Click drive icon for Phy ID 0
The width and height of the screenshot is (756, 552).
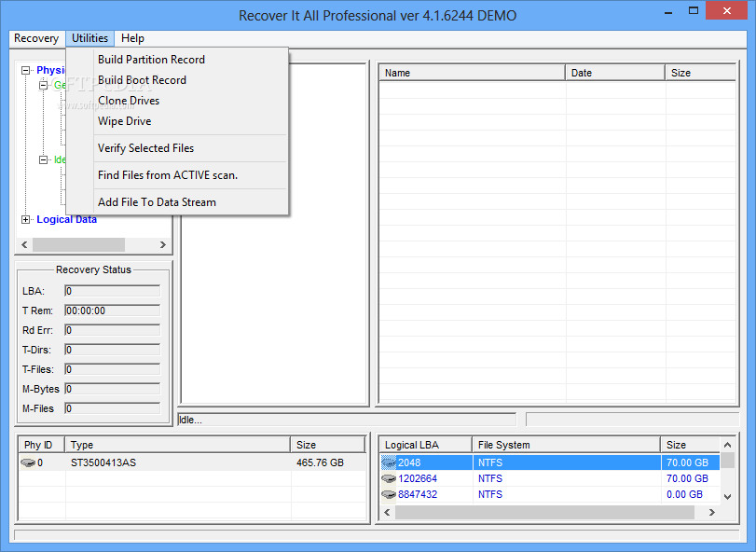click(x=28, y=462)
